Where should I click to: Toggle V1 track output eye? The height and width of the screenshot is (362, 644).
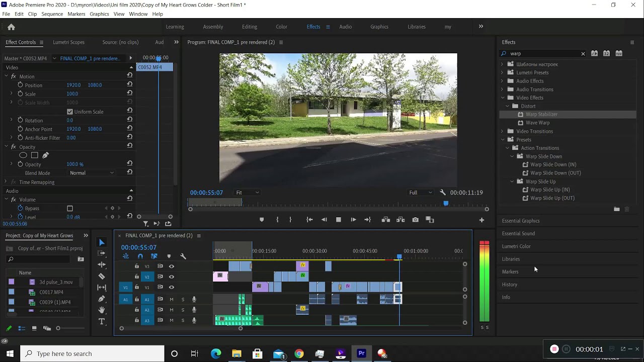172,287
